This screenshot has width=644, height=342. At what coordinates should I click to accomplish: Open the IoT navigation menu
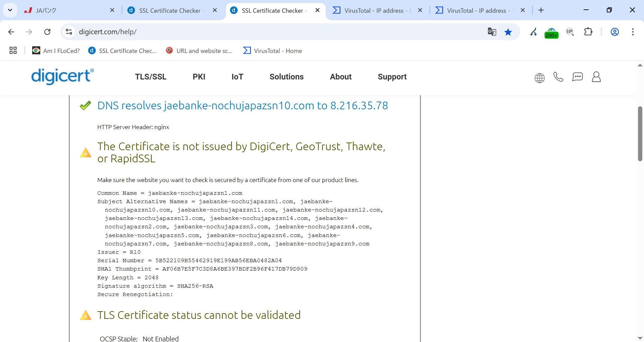tap(237, 77)
